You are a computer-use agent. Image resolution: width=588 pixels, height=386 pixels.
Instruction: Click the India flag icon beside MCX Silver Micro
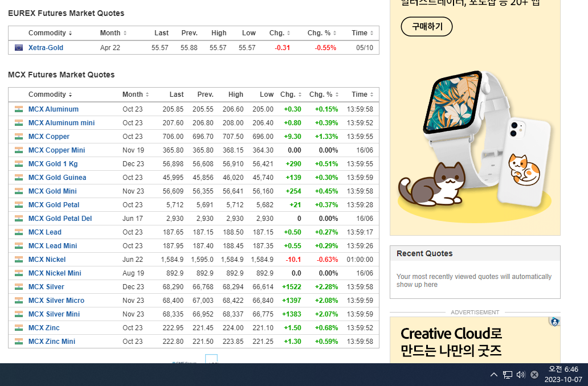(x=19, y=301)
